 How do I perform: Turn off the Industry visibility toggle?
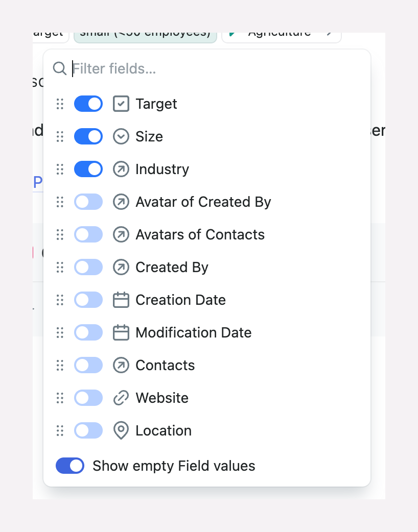pyautogui.click(x=88, y=169)
